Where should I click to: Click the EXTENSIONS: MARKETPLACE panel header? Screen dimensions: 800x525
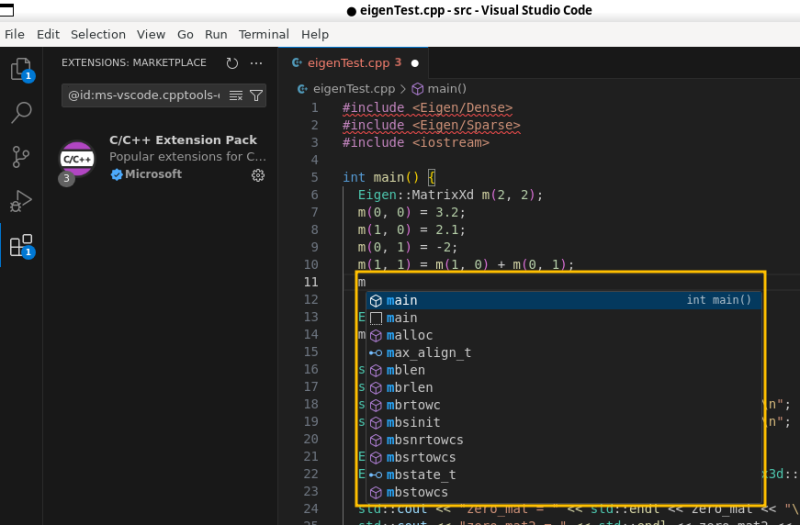click(134, 63)
